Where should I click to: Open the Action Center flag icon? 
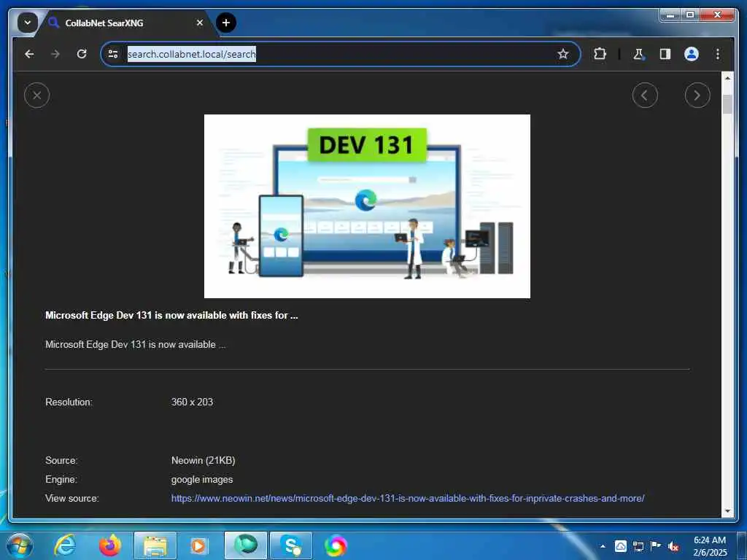coord(656,545)
